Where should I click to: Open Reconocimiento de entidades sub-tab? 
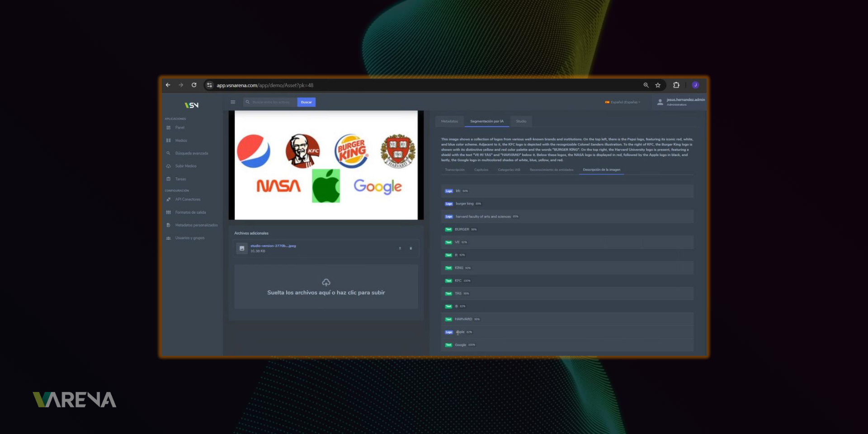[552, 170]
